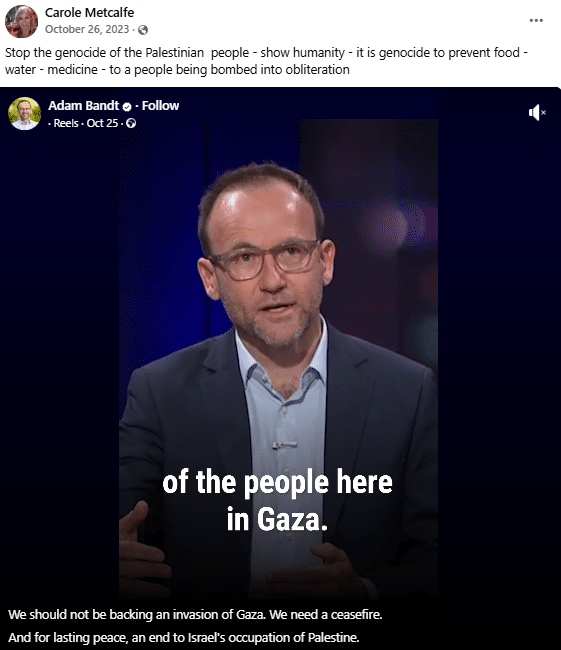Viewport: 561px width, 650px height.
Task: Open Adam Bandt's profile picture
Action: coord(24,113)
